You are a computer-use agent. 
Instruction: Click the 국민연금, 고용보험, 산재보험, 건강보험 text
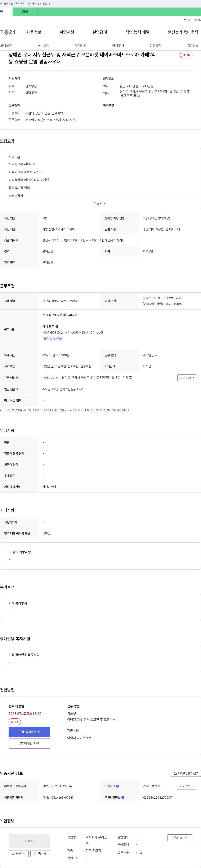coord(67,366)
